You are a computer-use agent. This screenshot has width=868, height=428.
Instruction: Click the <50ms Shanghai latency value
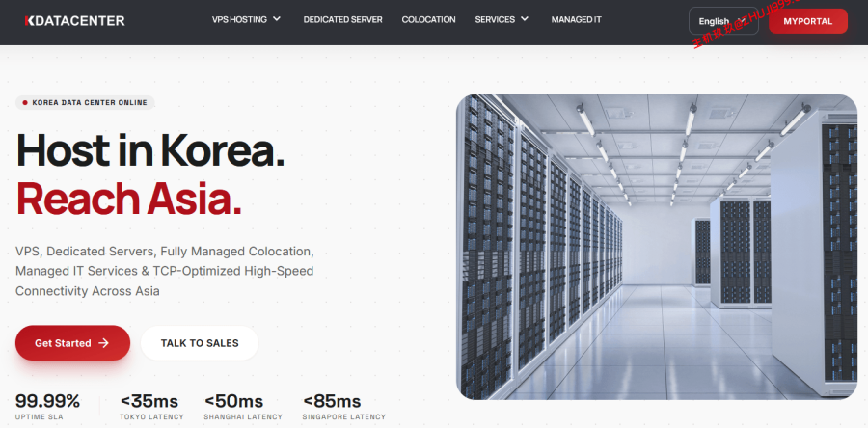click(x=233, y=401)
